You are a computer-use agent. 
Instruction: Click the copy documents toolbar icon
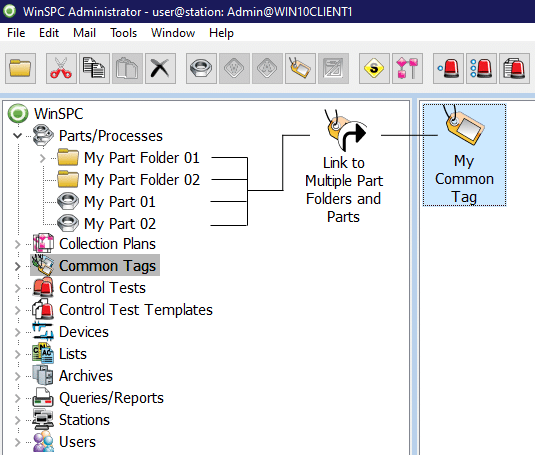click(x=94, y=68)
